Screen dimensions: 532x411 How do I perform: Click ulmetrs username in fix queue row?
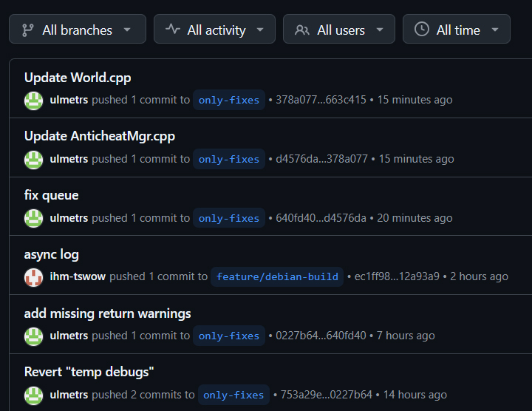pyautogui.click(x=69, y=218)
